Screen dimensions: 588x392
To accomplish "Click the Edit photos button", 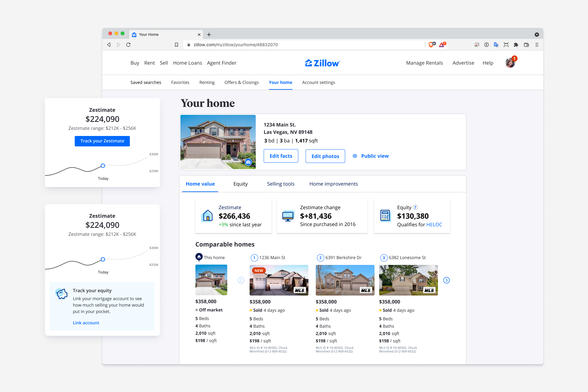I will (325, 156).
